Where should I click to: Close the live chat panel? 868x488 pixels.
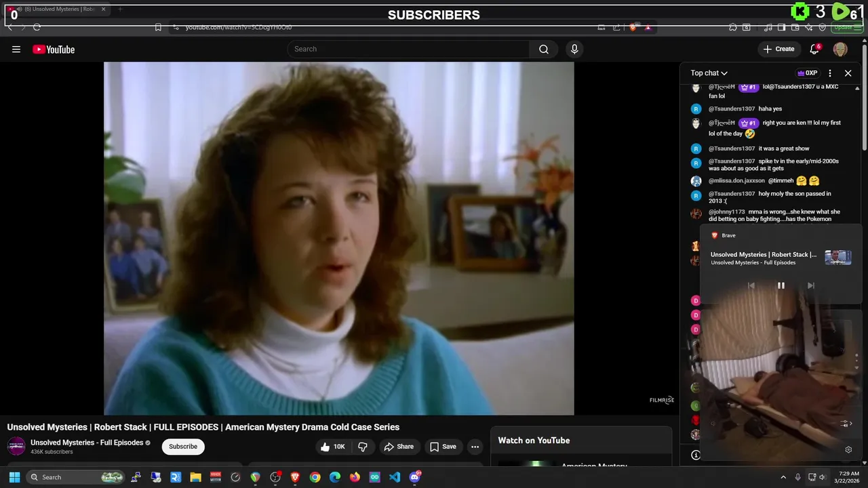click(x=848, y=73)
